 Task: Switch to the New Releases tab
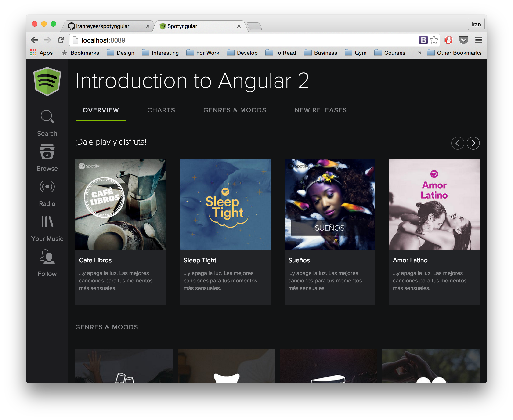321,110
